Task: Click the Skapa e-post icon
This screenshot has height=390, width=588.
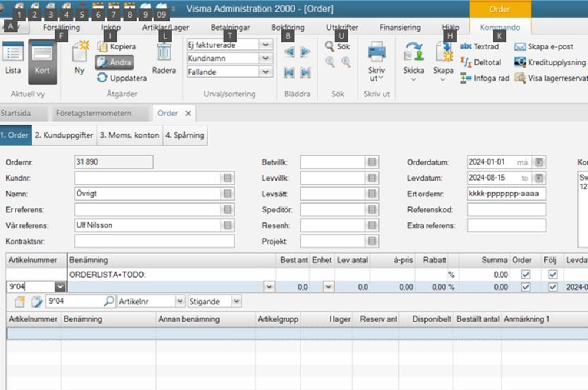Action: pyautogui.click(x=520, y=46)
